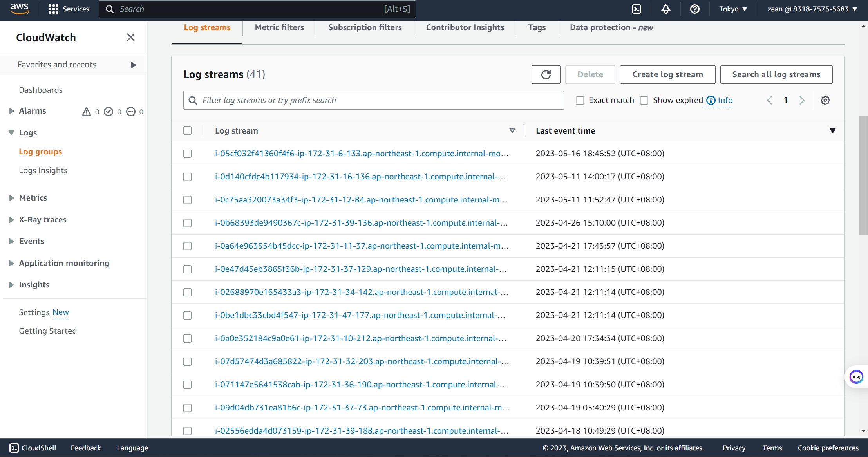Select the i-0d140cfdc4b117934 stream checkbox

click(188, 177)
